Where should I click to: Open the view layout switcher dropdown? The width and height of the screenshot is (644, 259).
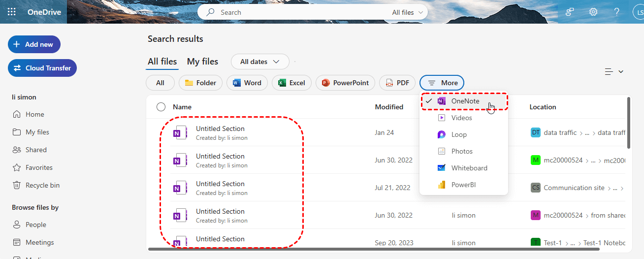pyautogui.click(x=614, y=72)
